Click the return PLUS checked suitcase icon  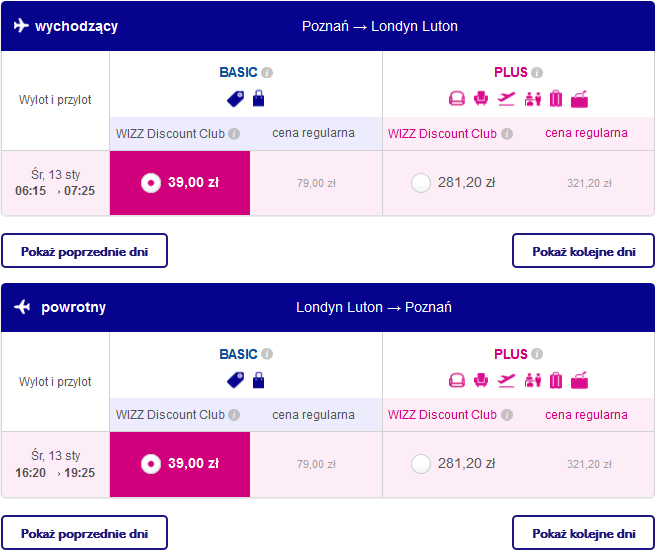point(555,380)
